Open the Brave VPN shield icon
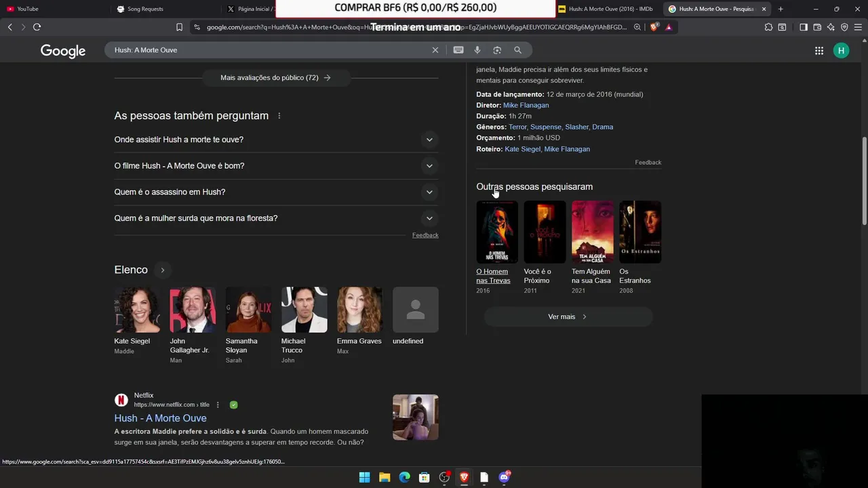 pyautogui.click(x=844, y=27)
